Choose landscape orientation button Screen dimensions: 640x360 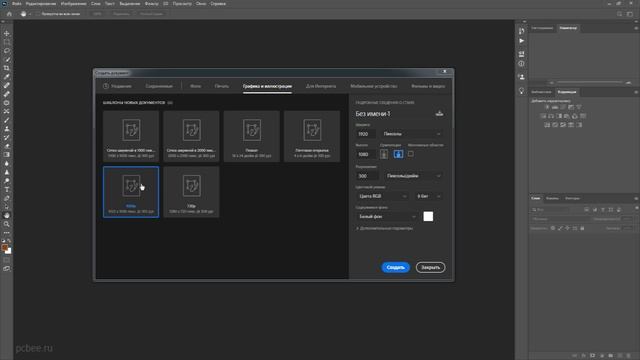(x=398, y=154)
